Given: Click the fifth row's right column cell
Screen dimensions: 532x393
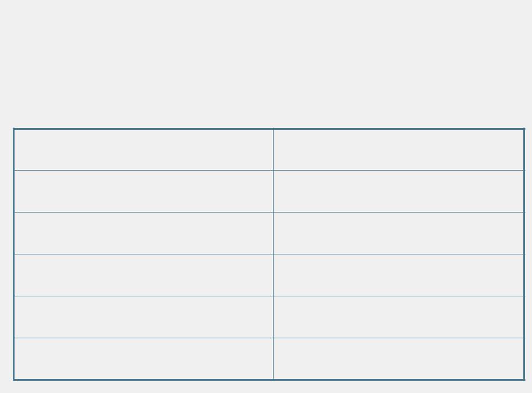Looking at the screenshot, I should (399, 317).
